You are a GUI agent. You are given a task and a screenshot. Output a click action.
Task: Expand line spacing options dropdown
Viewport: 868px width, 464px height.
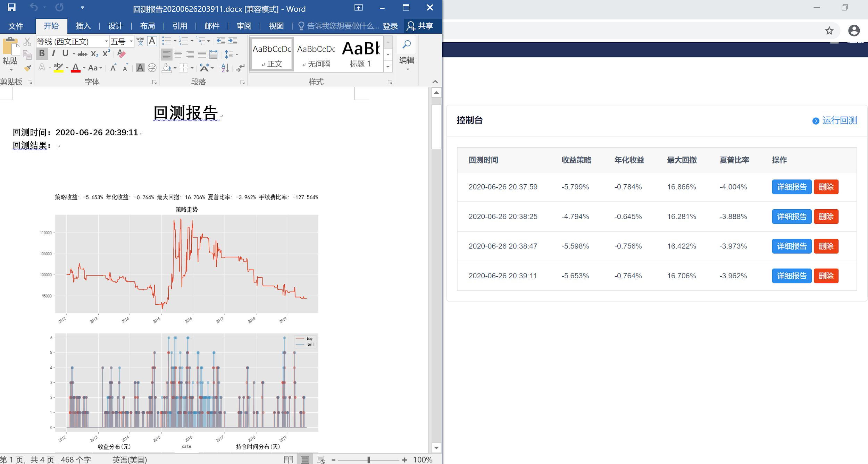(x=237, y=54)
